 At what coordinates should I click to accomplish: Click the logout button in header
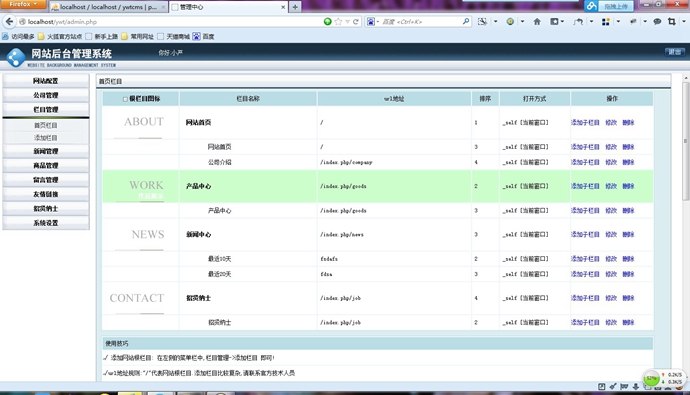[675, 52]
